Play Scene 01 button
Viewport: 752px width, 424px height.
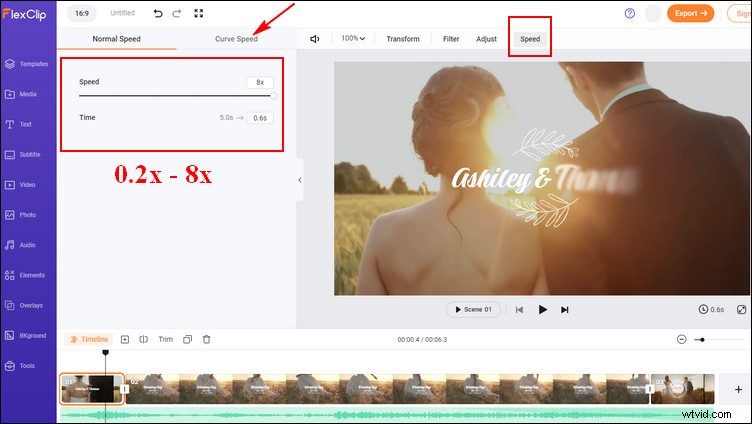(x=473, y=309)
